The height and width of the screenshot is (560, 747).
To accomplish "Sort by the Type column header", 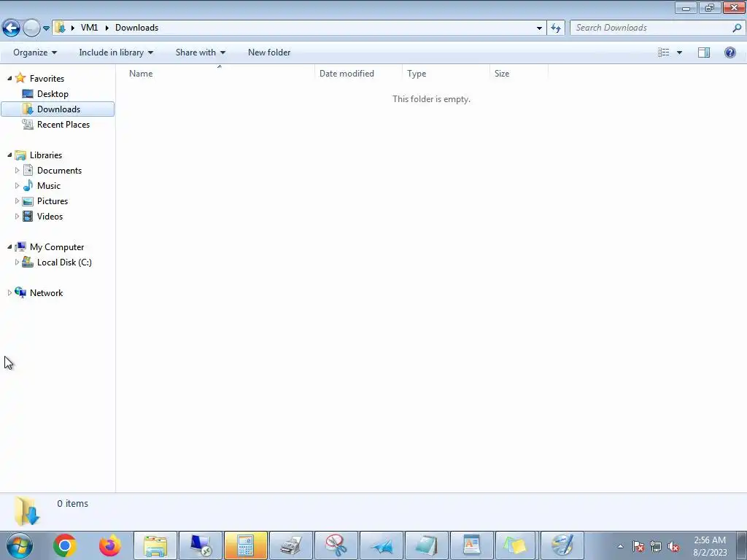I will click(x=446, y=74).
